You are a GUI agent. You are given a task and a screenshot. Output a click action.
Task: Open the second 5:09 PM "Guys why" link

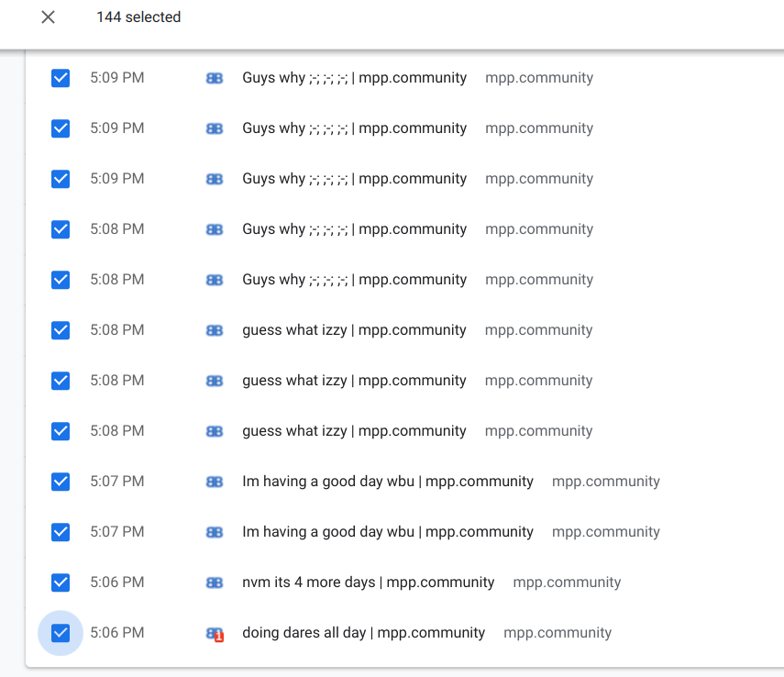pos(355,128)
